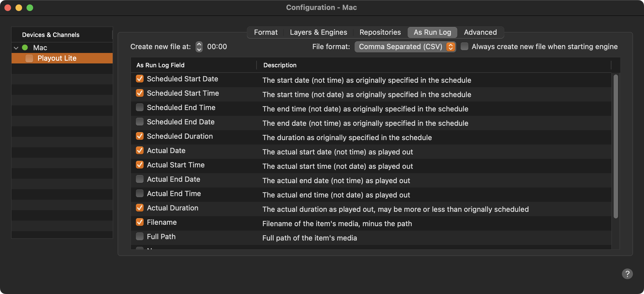This screenshot has width=644, height=294.
Task: Click 'Filename of the item's media' description
Action: [x=337, y=224]
